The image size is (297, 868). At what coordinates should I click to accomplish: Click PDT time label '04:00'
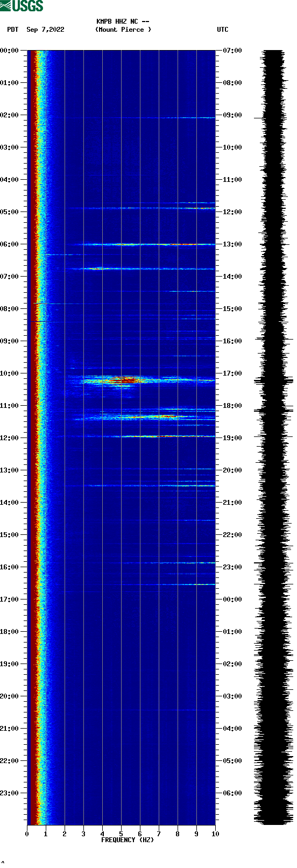tap(9, 180)
